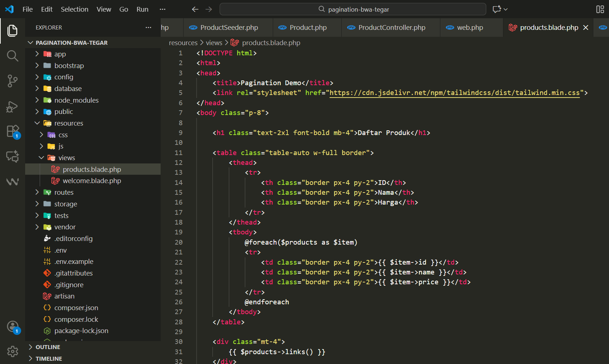Viewport: 609px width, 364px height.
Task: Switch to the ProductController.php tab
Action: point(392,28)
